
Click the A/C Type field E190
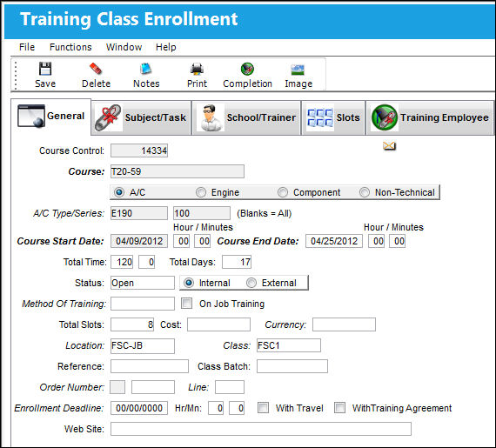point(139,213)
